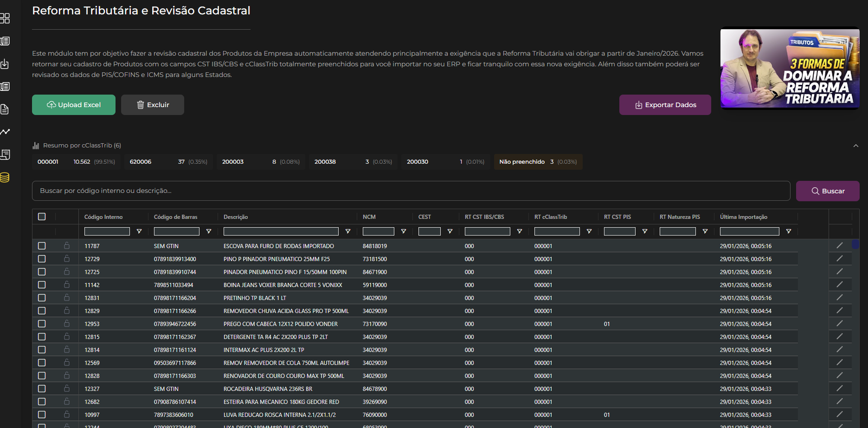The height and width of the screenshot is (428, 868).
Task: Toggle the select-all checkbox in table header
Action: (x=42, y=217)
